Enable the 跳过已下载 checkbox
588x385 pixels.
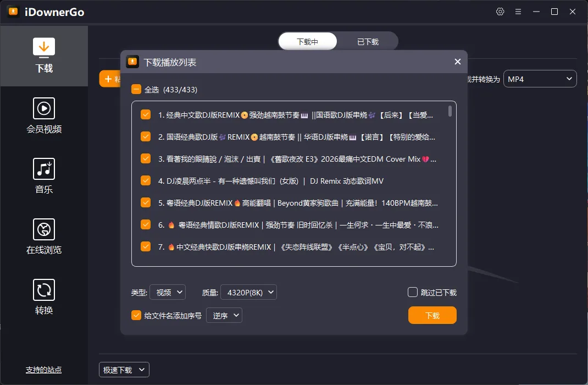point(413,292)
